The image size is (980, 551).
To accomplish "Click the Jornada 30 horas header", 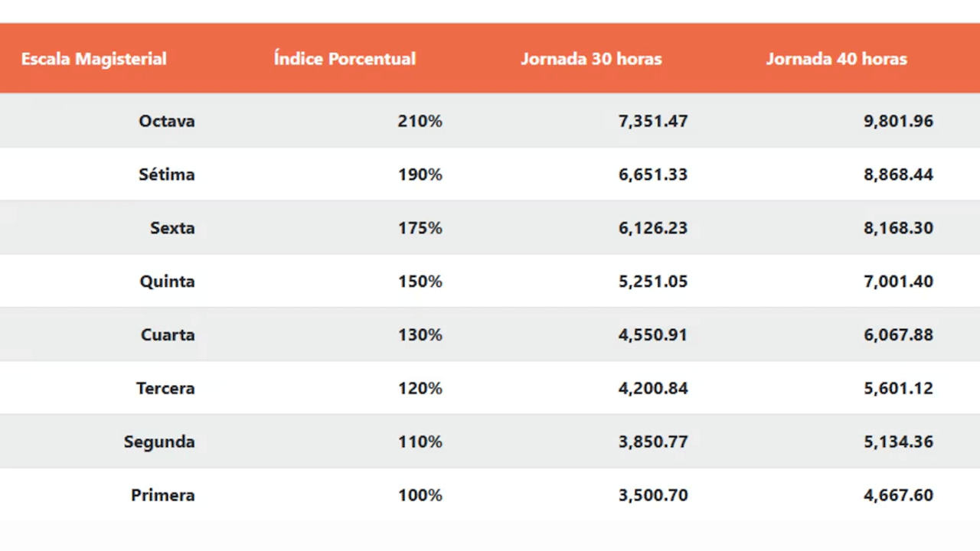I will coord(591,59).
